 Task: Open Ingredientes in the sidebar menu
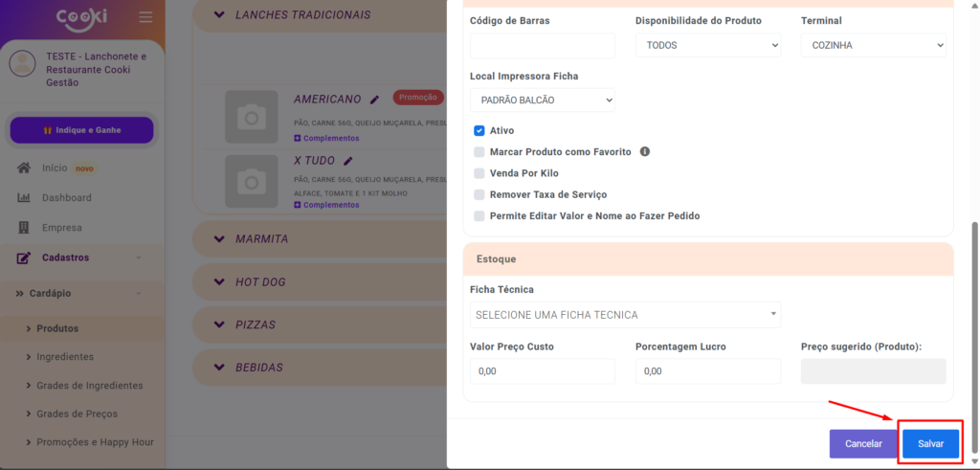coord(65,357)
